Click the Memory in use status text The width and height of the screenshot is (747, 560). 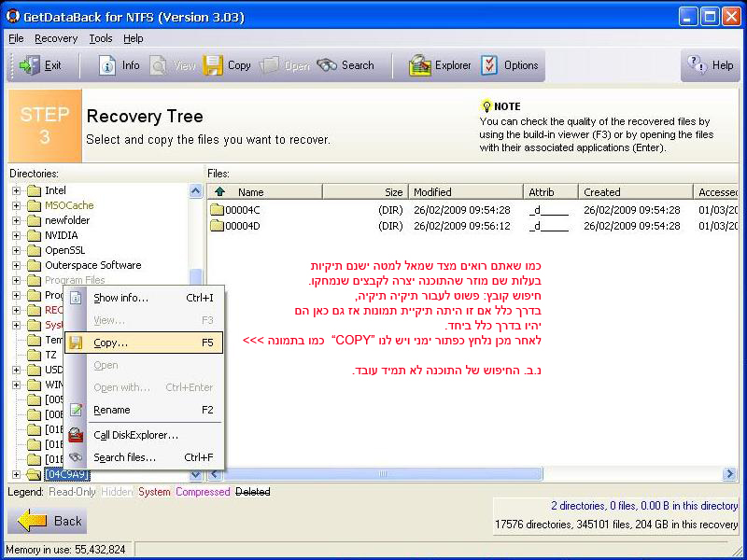coord(65,550)
